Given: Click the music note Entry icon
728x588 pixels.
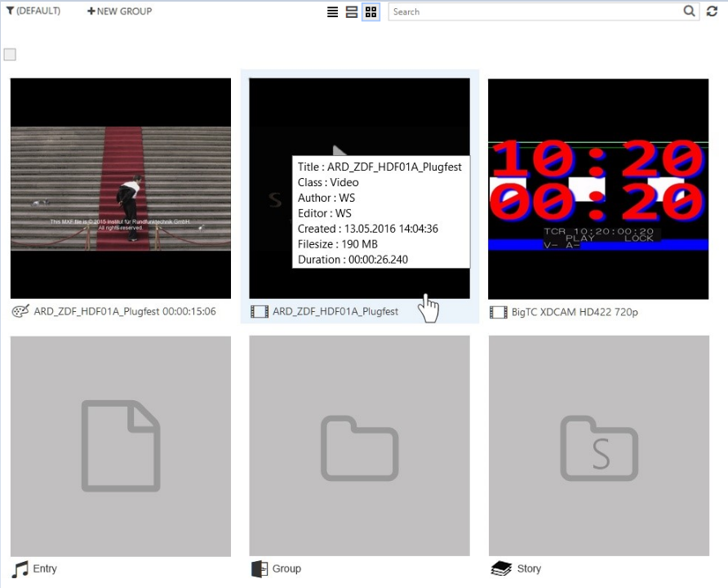Looking at the screenshot, I should click(20, 569).
